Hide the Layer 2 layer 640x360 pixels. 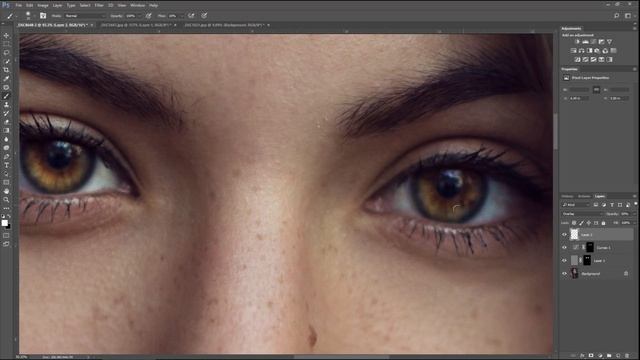coord(564,235)
